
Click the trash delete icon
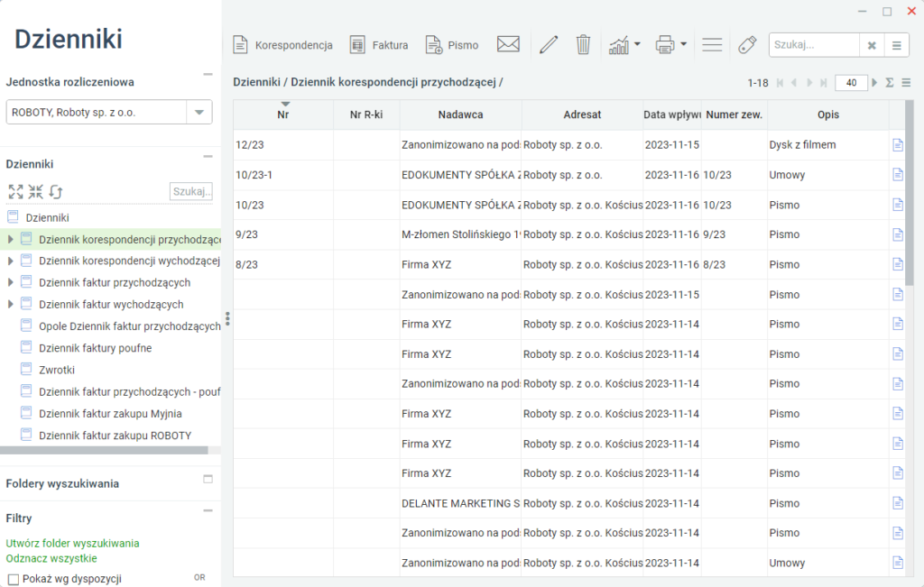[583, 45]
